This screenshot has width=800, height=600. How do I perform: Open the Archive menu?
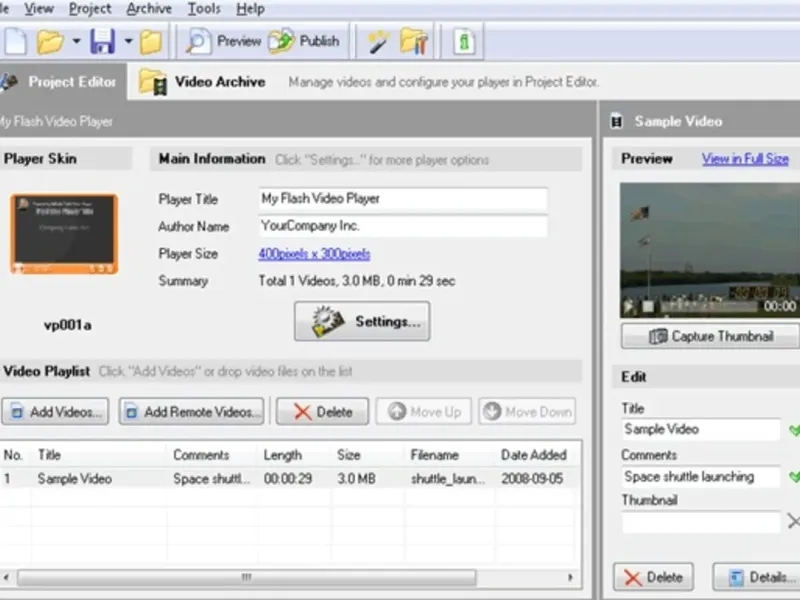pyautogui.click(x=149, y=9)
